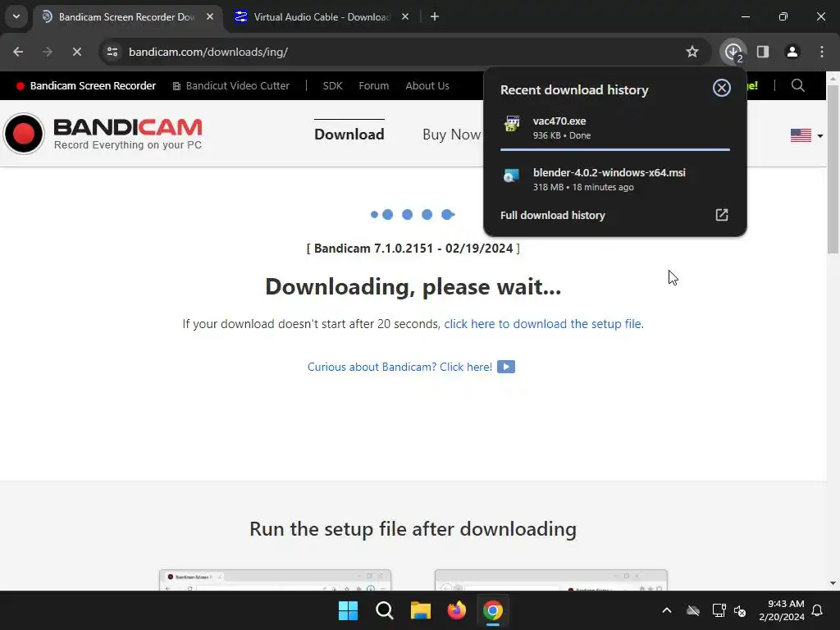Open the Chrome profile icon
The height and width of the screenshot is (630, 840).
coord(792,52)
